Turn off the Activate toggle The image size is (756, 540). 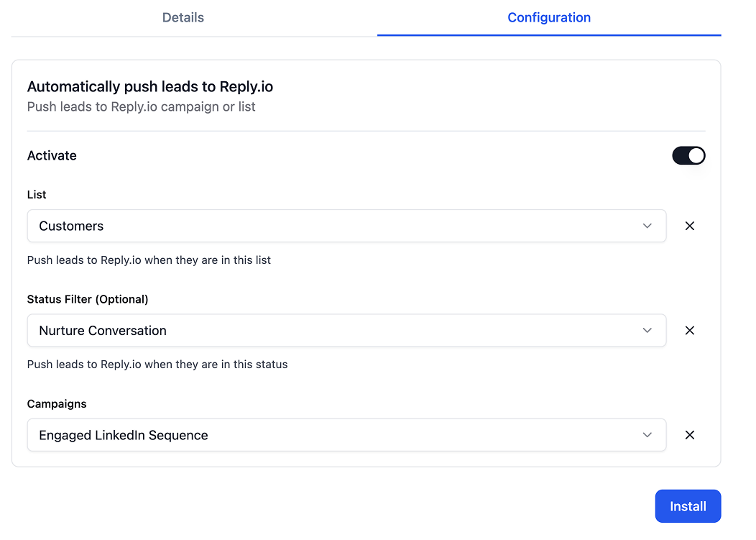688,155
